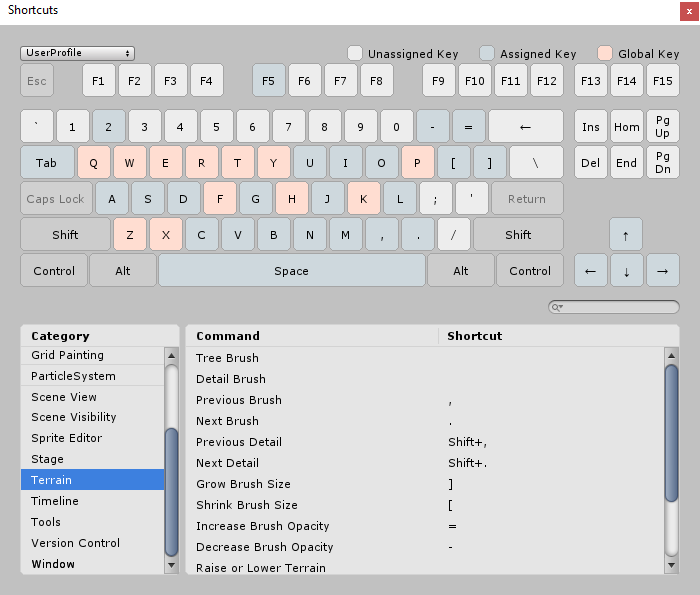Click the left bracket key

pos(454,162)
